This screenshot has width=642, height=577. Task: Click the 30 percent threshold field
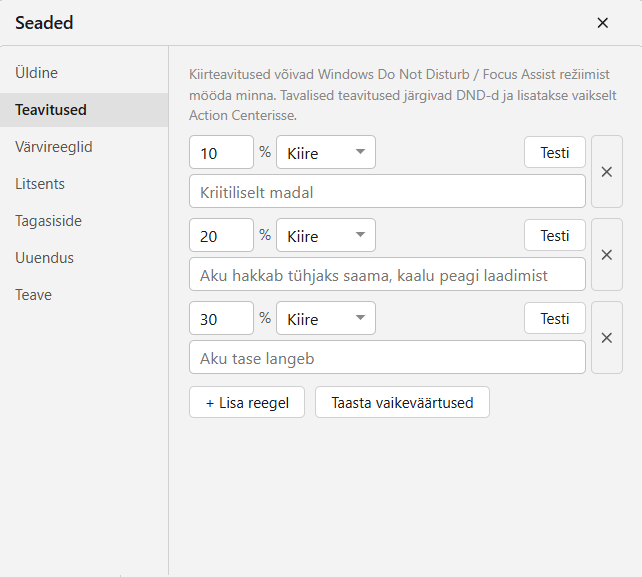point(222,318)
